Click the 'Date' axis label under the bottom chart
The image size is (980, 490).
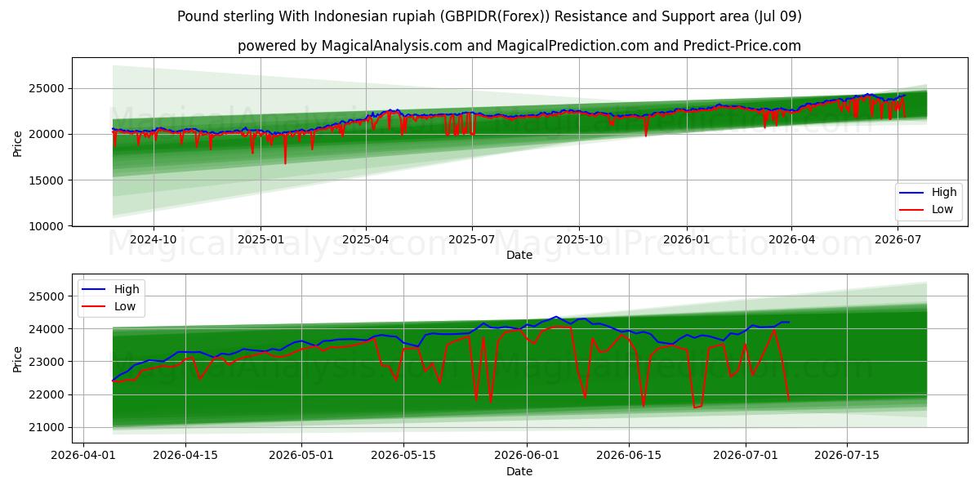519,471
